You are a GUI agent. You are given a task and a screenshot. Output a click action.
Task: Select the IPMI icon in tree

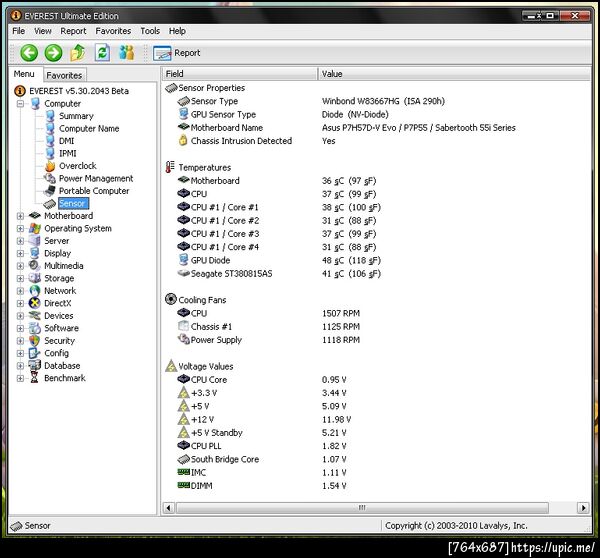pyautogui.click(x=50, y=153)
